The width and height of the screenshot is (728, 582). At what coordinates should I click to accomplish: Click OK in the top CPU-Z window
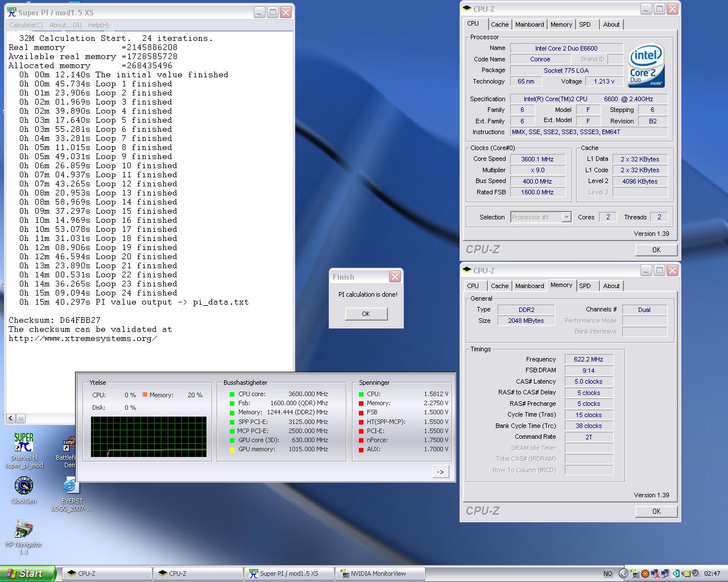[x=656, y=250]
